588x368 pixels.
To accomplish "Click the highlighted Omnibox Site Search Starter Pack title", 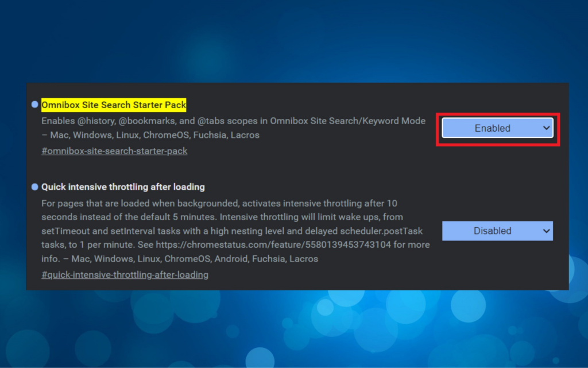I will click(114, 105).
